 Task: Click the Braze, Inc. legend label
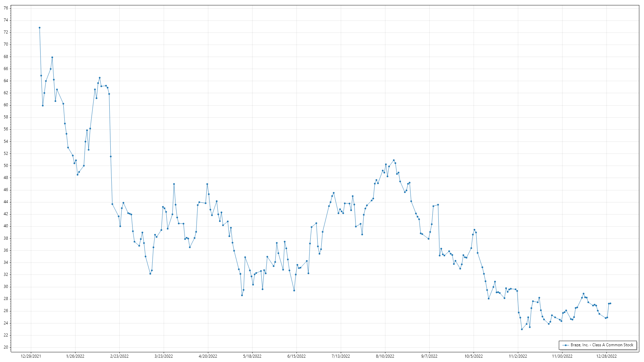(602, 345)
